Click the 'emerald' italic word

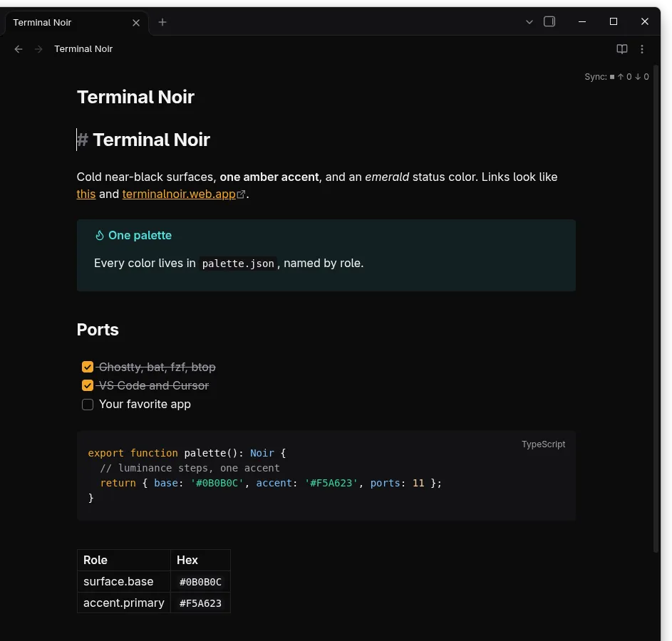pyautogui.click(x=387, y=177)
